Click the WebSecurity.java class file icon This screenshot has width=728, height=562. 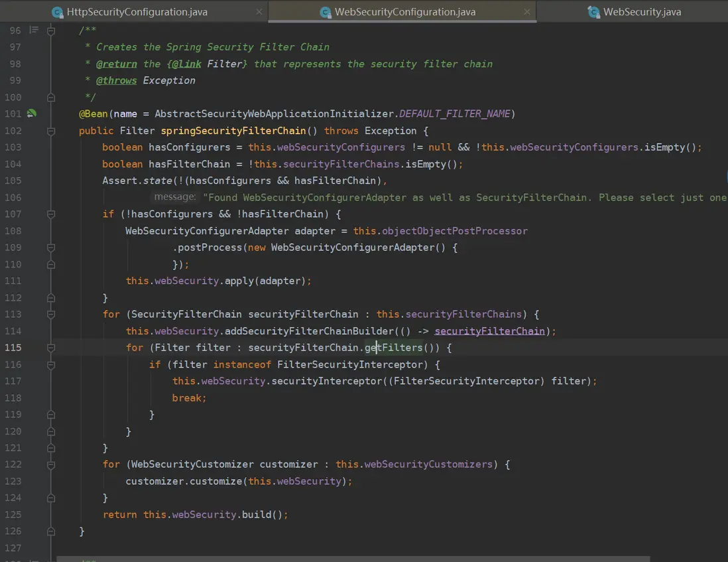tap(593, 12)
